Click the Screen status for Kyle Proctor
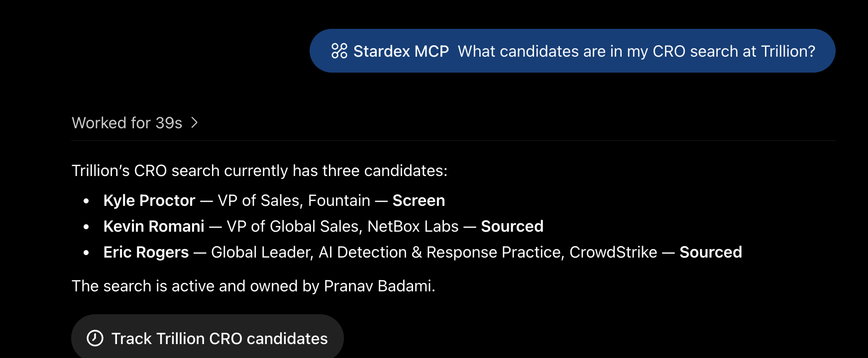 419,200
